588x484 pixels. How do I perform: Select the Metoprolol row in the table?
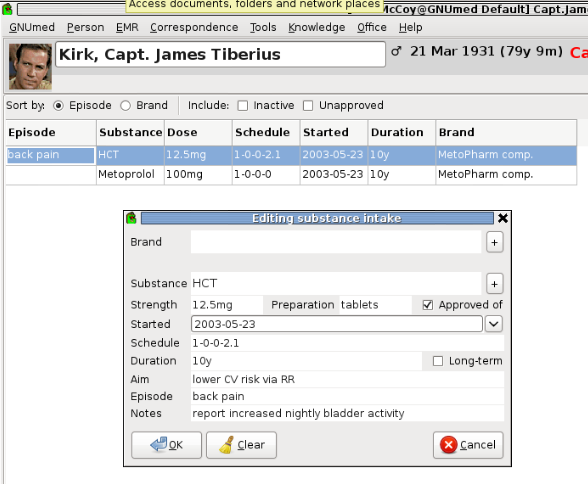(291, 174)
